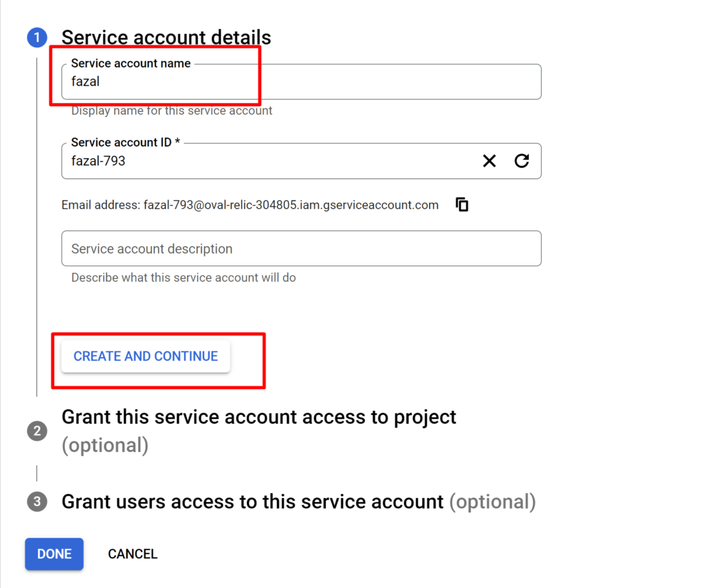Clear the Service account ID field
The width and height of the screenshot is (704, 588).
pos(489,161)
